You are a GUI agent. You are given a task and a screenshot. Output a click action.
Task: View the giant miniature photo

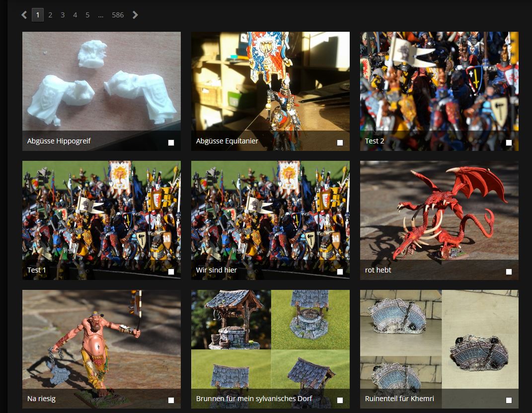pyautogui.click(x=101, y=340)
